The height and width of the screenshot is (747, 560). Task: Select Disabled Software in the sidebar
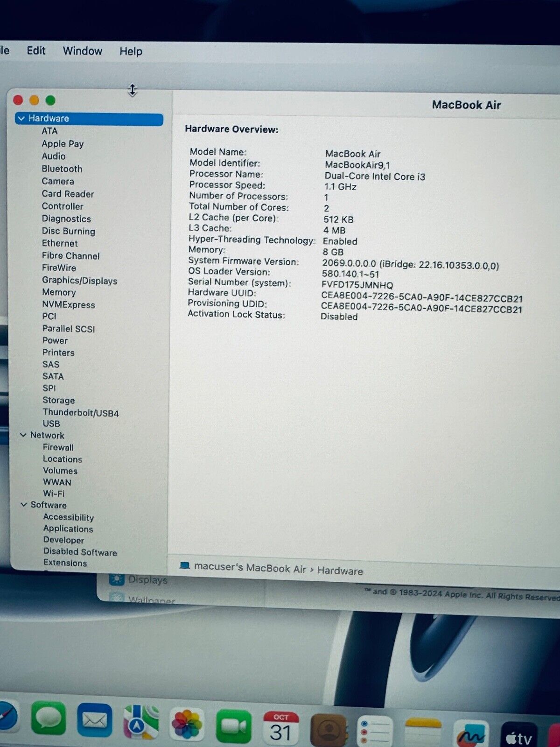coord(80,552)
